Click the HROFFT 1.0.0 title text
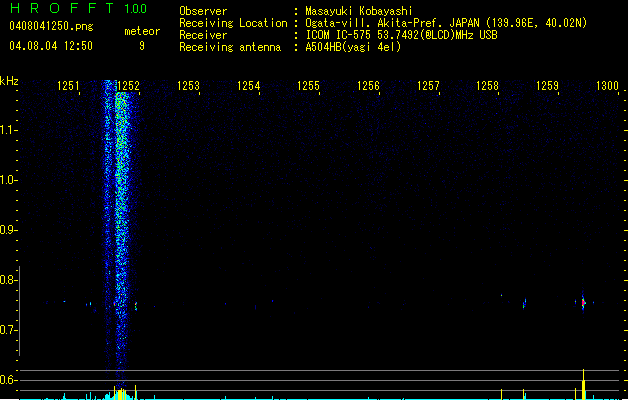The image size is (629, 400). coord(78,8)
